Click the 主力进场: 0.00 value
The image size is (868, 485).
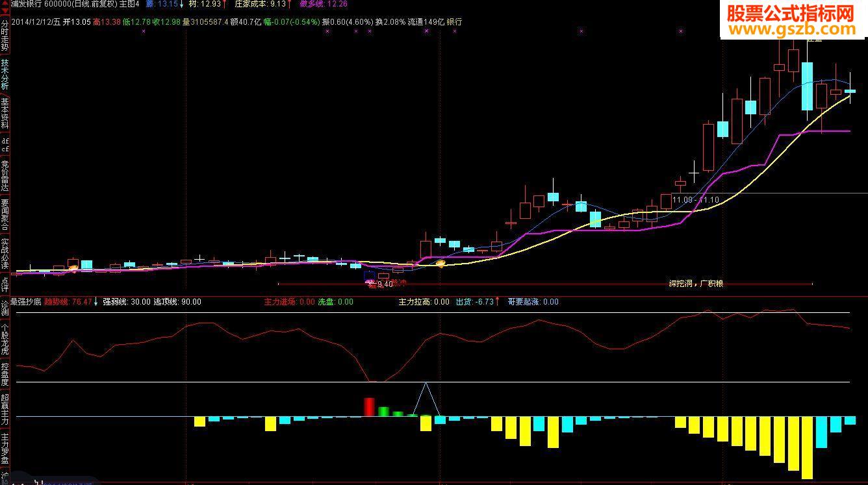point(289,302)
